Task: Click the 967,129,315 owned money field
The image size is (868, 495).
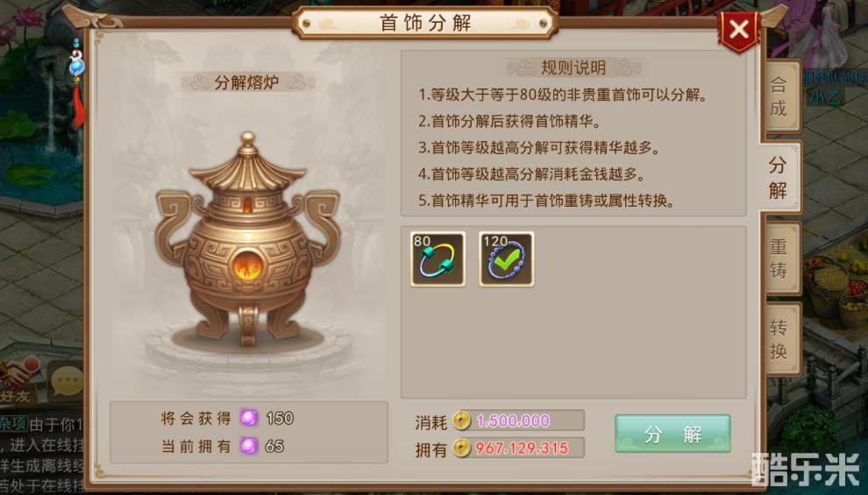Action: (x=519, y=448)
